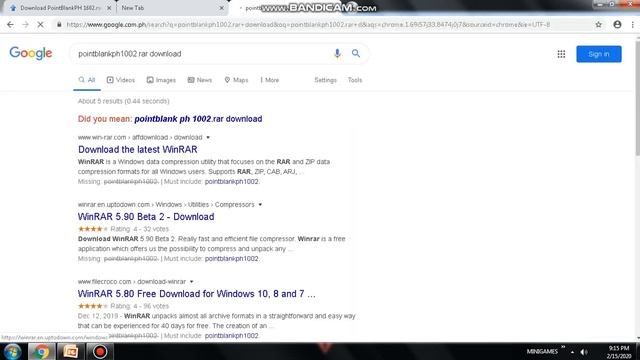
Task: Click the browser forward arrow
Action: [x=25, y=24]
